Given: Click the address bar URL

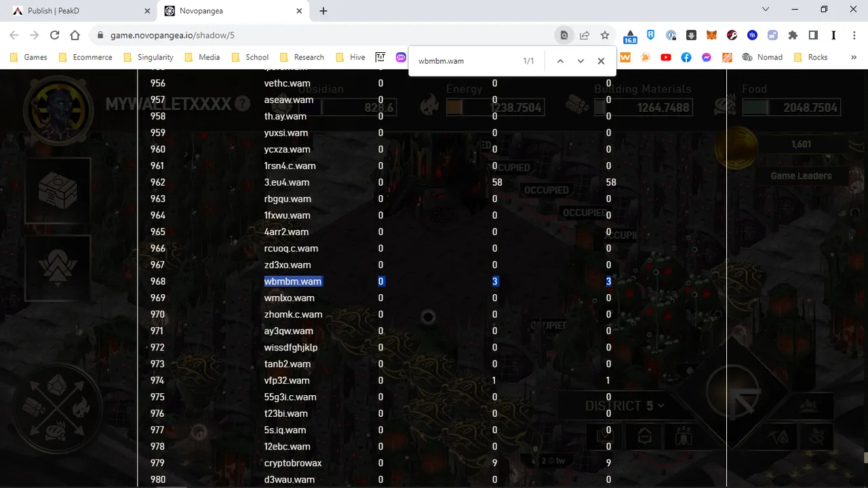Looking at the screenshot, I should click(172, 35).
